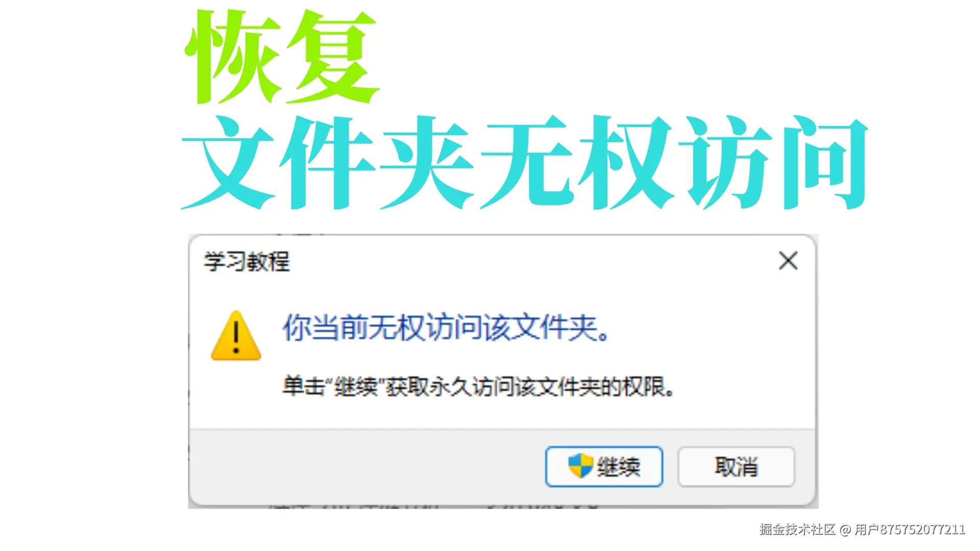Click the quoted "继续" word in message
Viewport: 980px width, 551px height.
[355, 387]
